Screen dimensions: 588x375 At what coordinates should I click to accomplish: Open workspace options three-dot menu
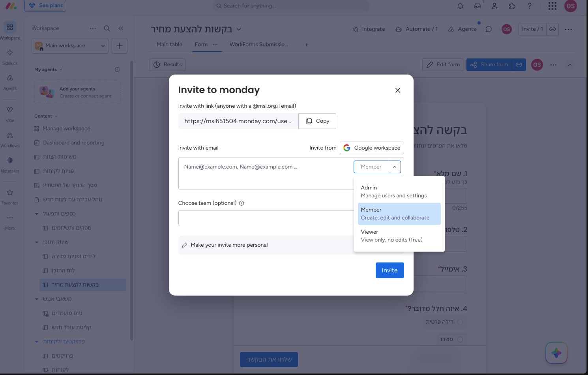coord(93,28)
